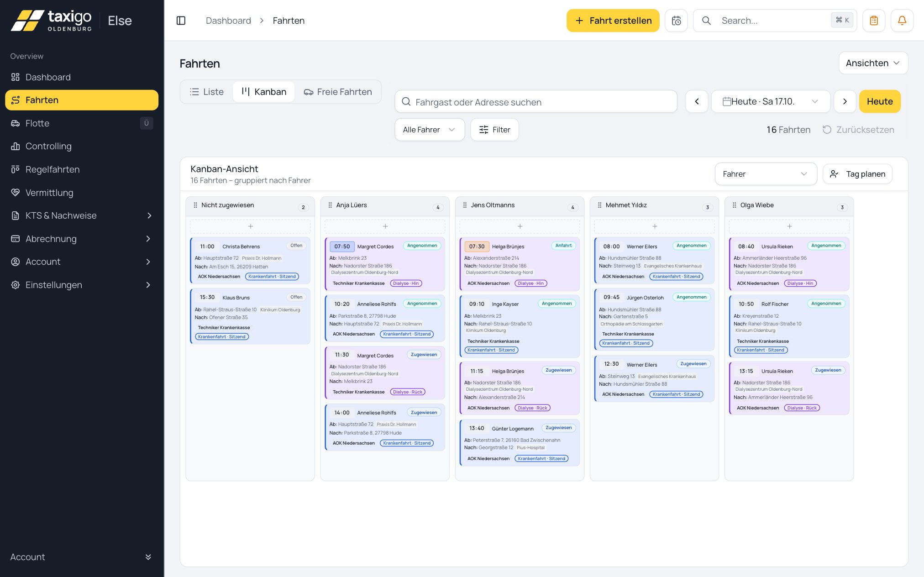924x577 pixels.
Task: Open the Fahrer grouping dropdown
Action: (x=766, y=174)
